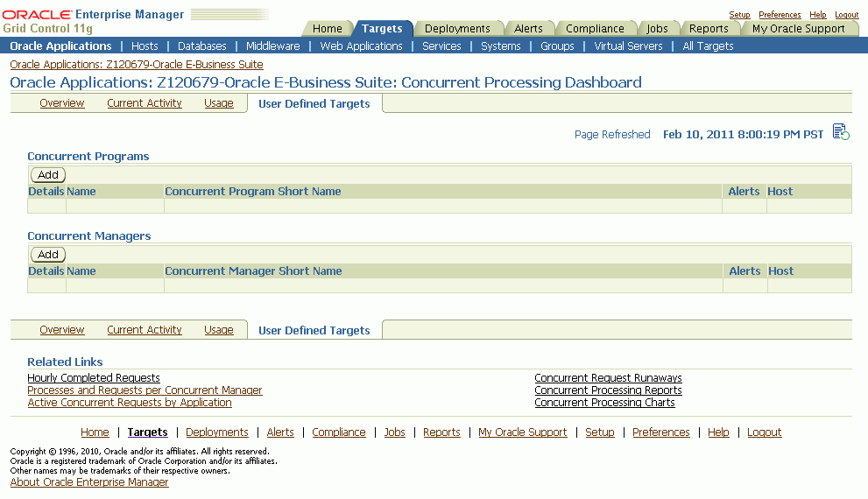Viewport: 868px width, 499px height.
Task: Open the Concurrent Request Runaways link
Action: click(x=608, y=378)
